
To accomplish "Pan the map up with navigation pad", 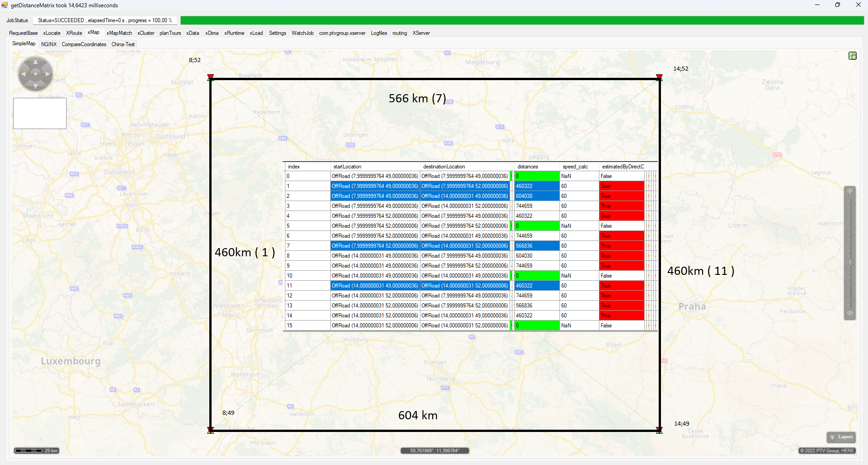I will coord(35,62).
